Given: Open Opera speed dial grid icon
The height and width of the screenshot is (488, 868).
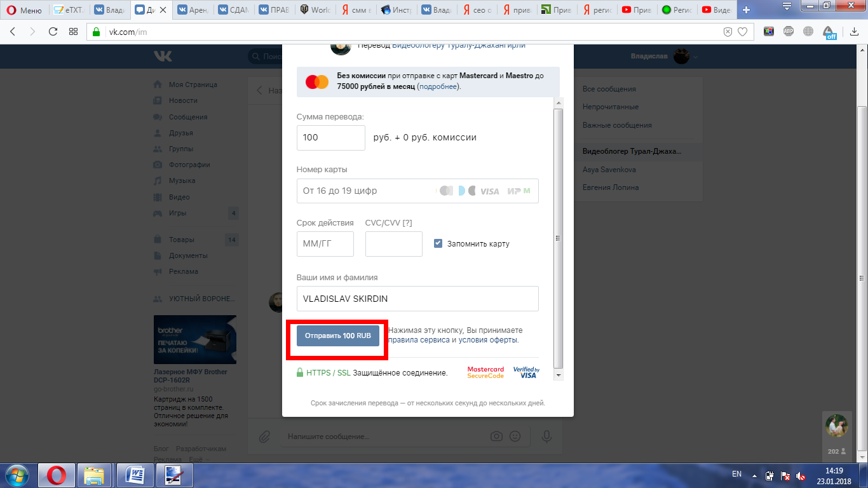Looking at the screenshot, I should [73, 32].
